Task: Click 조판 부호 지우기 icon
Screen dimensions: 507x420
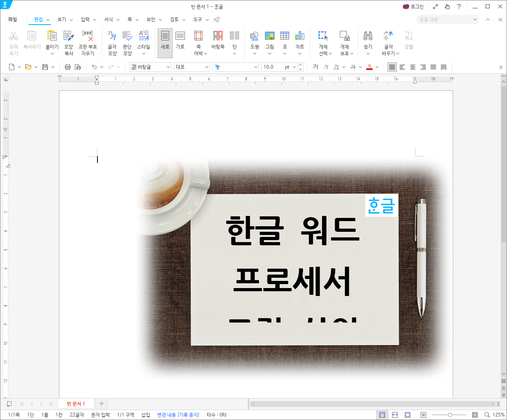Action: click(x=88, y=36)
